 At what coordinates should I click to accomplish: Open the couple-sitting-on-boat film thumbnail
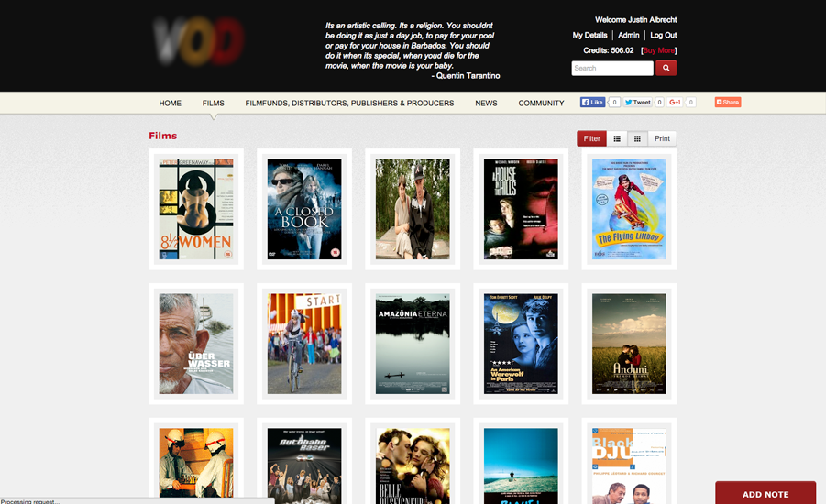click(x=413, y=209)
